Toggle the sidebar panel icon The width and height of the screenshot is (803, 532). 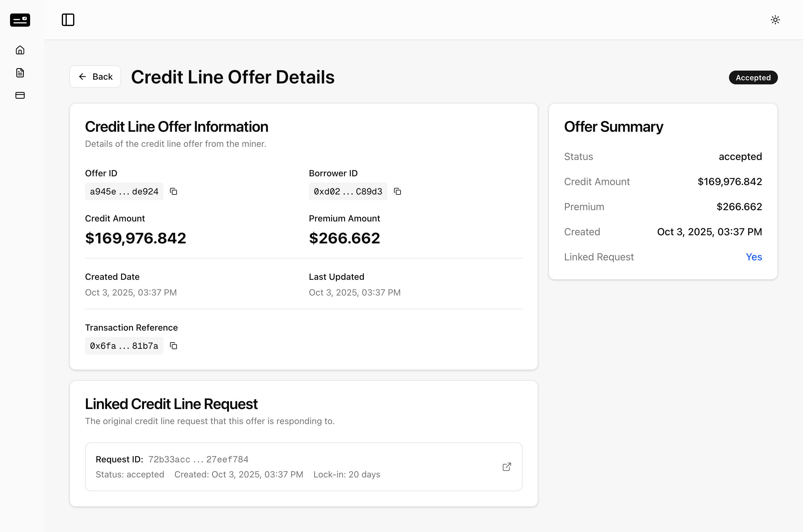68,20
